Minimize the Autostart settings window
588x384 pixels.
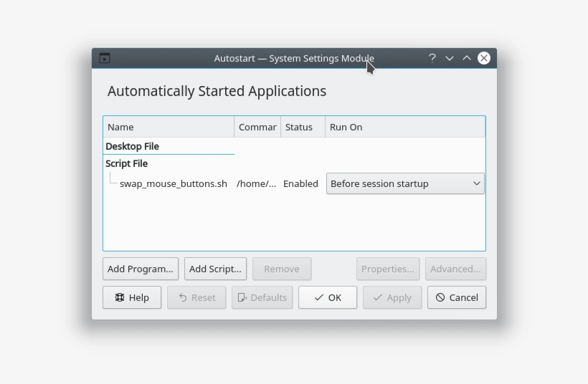point(450,58)
